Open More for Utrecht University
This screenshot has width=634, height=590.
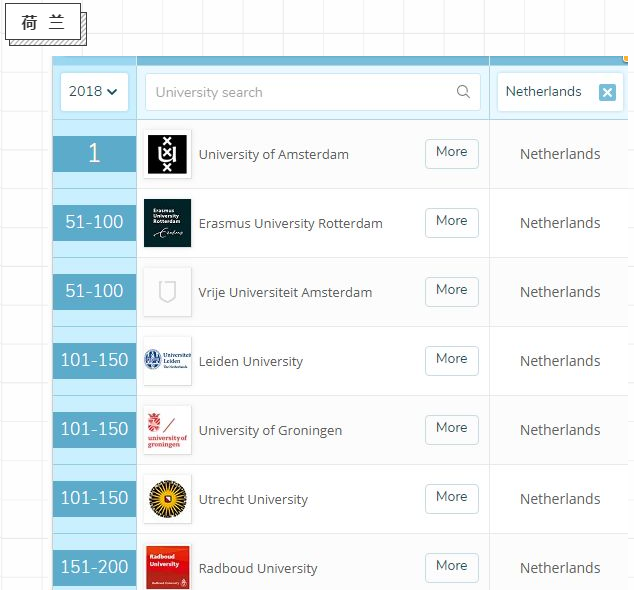pyautogui.click(x=452, y=499)
